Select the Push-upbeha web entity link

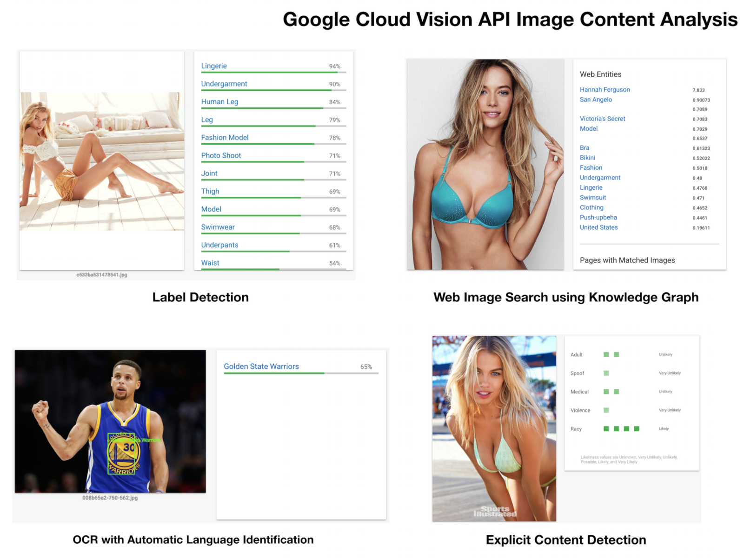tap(598, 217)
